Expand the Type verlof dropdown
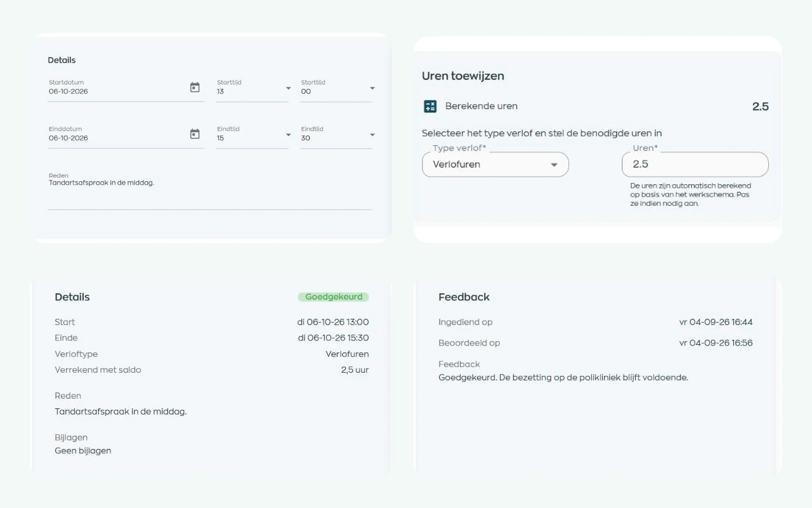The image size is (812, 508). click(495, 164)
